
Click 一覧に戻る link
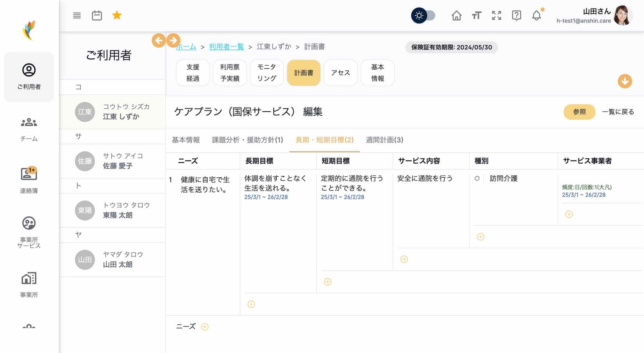(x=618, y=112)
